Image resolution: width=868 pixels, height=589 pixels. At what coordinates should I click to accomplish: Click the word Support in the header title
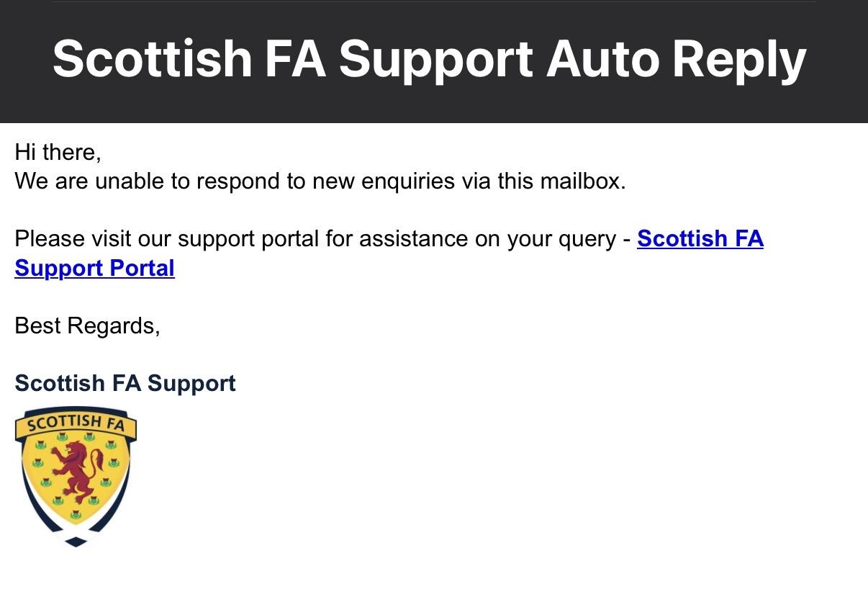435,59
